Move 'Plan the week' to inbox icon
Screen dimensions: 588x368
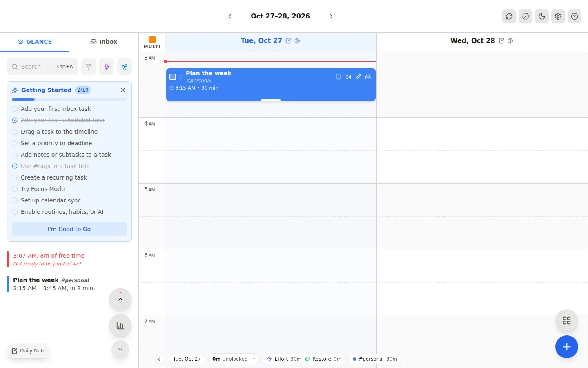point(368,77)
